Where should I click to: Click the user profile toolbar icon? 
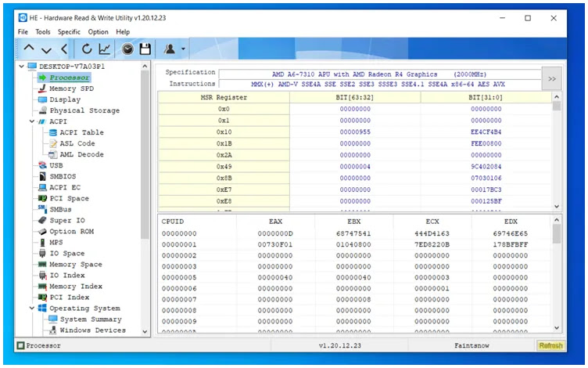(170, 49)
